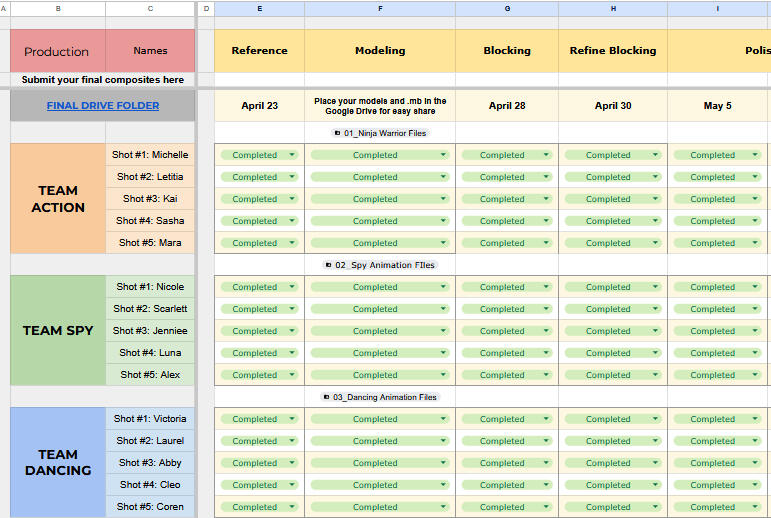Select the TEAM SPY merged cell
This screenshot has width=771, height=518.
click(x=58, y=331)
